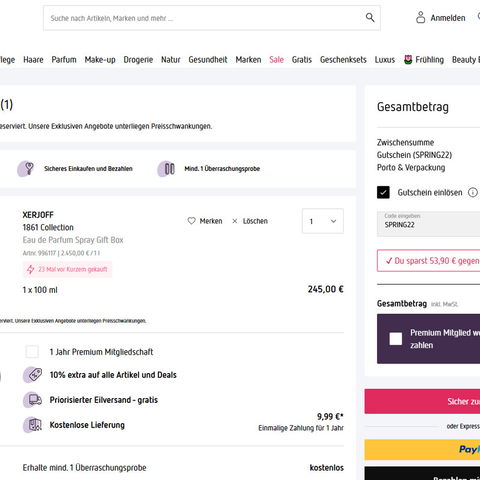Click the search magnifier icon
The image size is (480, 480).
tap(370, 17)
